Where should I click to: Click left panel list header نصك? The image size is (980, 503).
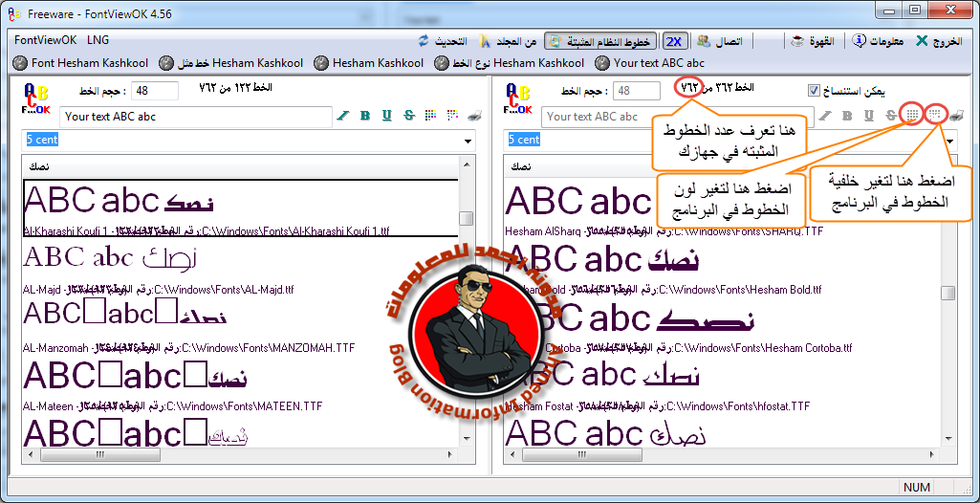pyautogui.click(x=241, y=167)
